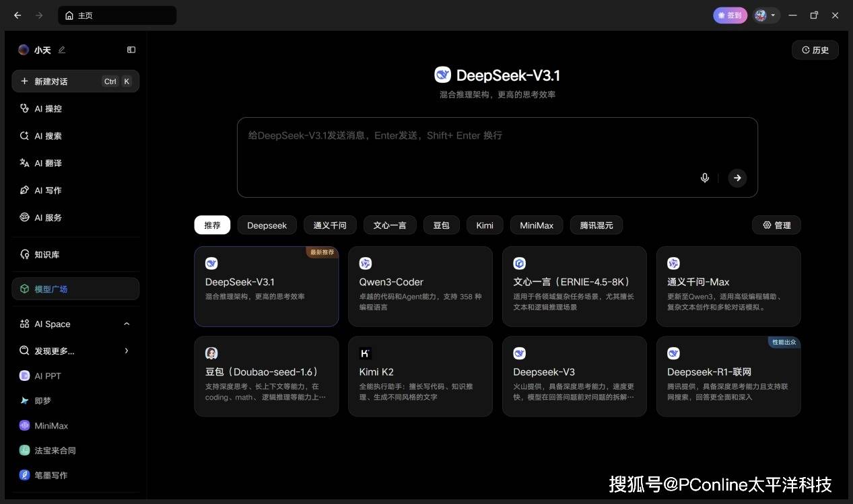Image resolution: width=853 pixels, height=504 pixels.
Task: Expand 发现更多 with its arrow
Action: pos(127,351)
